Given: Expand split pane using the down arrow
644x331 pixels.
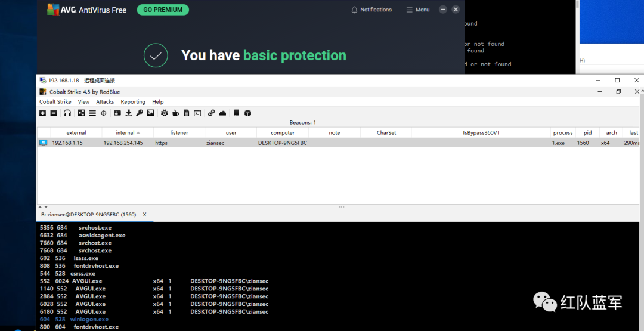Looking at the screenshot, I should [x=45, y=206].
